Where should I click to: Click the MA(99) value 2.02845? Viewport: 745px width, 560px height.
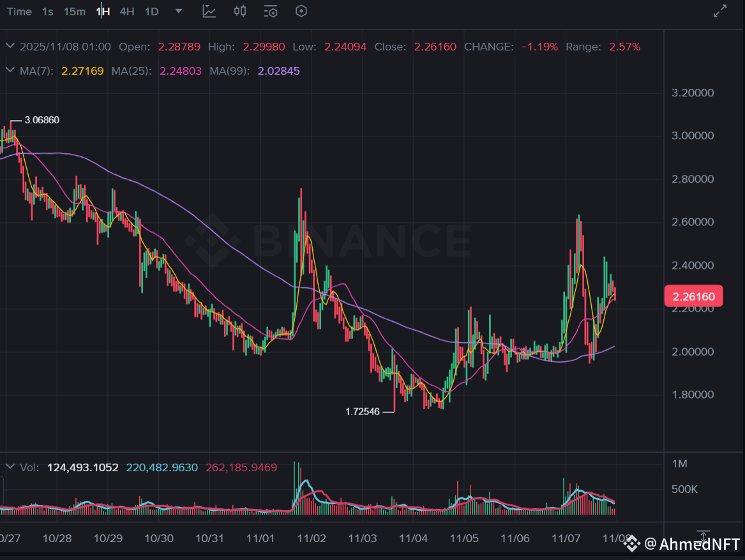[278, 71]
